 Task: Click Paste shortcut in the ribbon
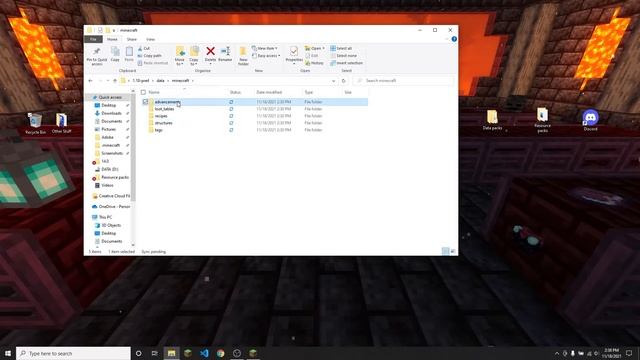[x=153, y=63]
